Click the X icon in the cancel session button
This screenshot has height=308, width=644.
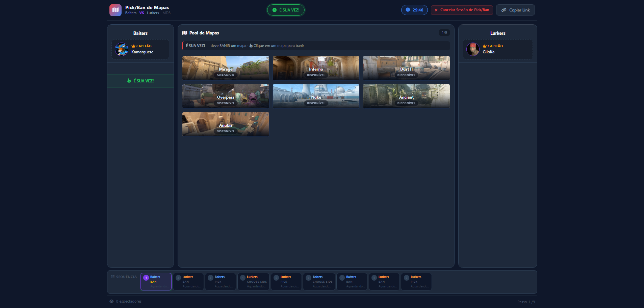[x=436, y=10]
